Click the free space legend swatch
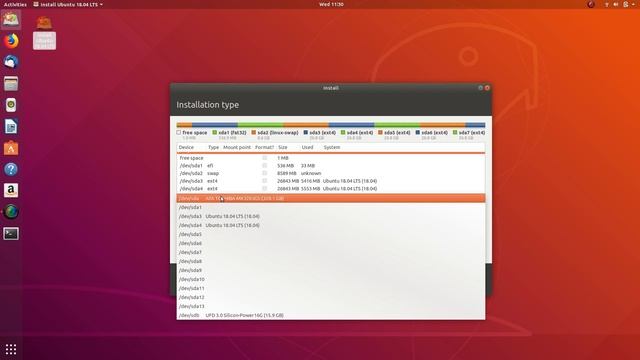640x360 pixels. pyautogui.click(x=178, y=133)
